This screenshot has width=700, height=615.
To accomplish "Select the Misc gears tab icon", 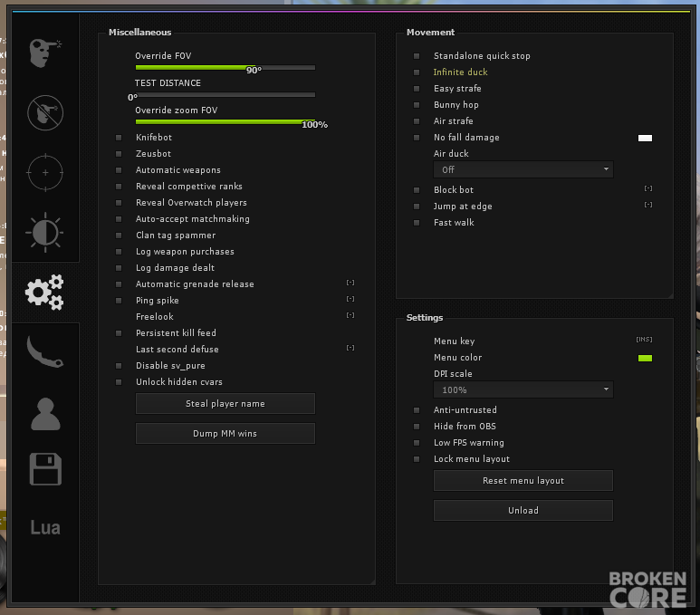I will pos(44,292).
